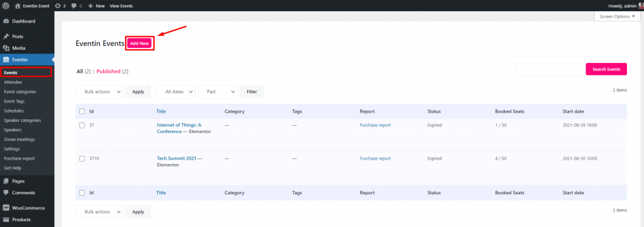The width and height of the screenshot is (644, 227).
Task: Open the Schedules submenu item
Action: (x=14, y=111)
